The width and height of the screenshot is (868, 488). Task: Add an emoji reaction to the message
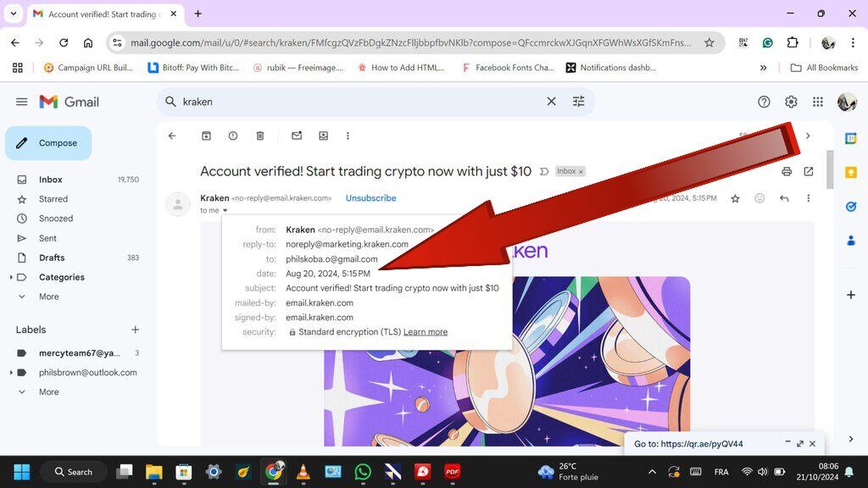[759, 198]
